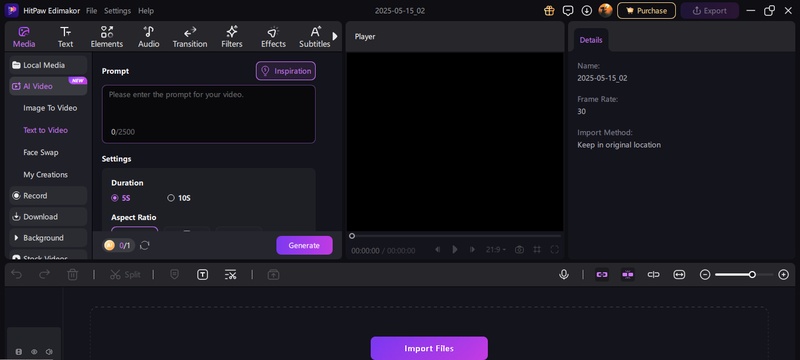Click the gift box icon

[x=549, y=11]
